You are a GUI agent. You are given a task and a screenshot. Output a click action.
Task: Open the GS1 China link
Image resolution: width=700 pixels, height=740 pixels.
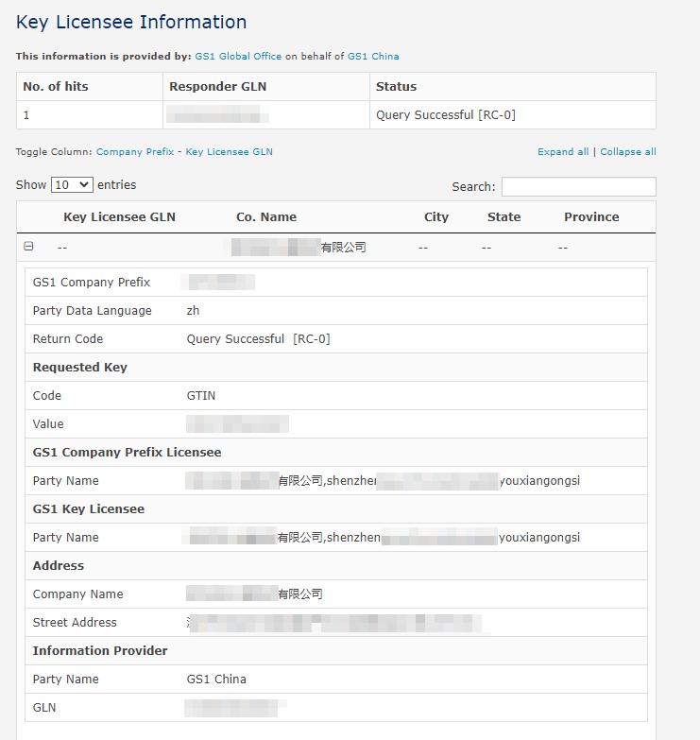tap(373, 57)
